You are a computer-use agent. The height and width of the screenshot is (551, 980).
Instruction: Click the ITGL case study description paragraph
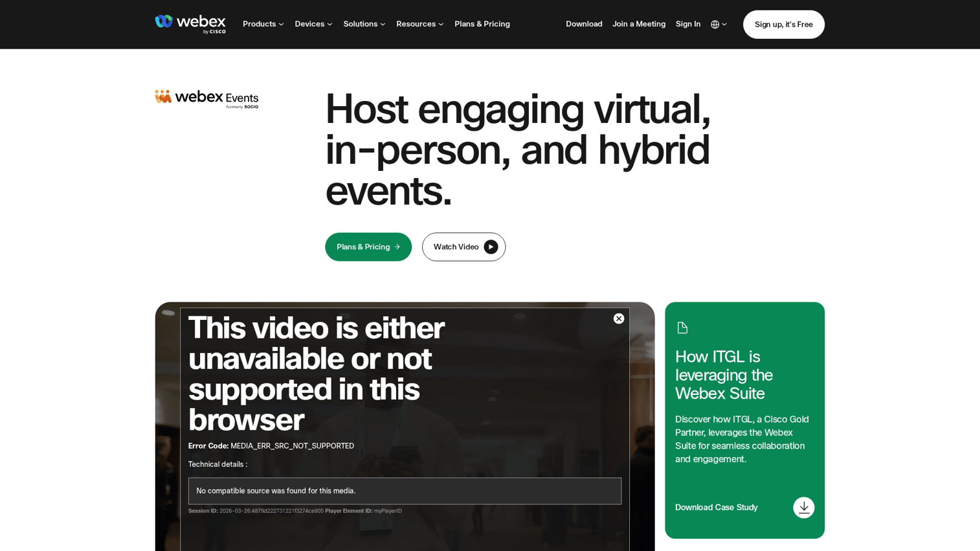tap(742, 439)
